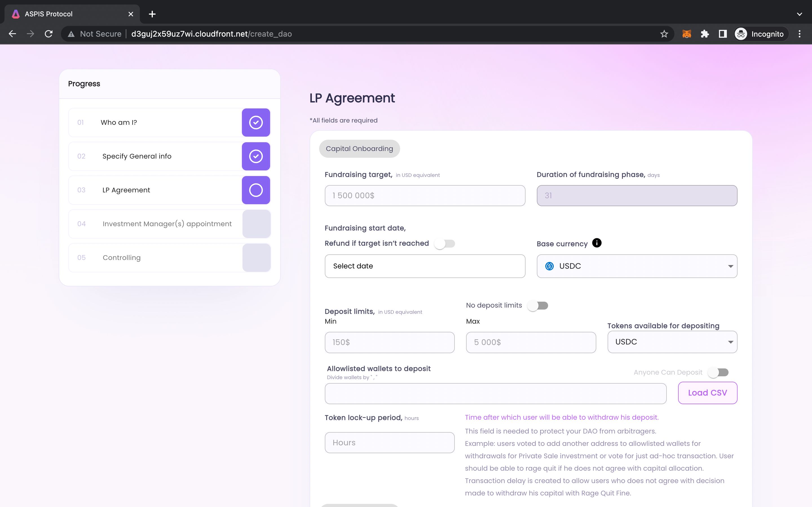Click the Fundraising target input field

point(425,196)
